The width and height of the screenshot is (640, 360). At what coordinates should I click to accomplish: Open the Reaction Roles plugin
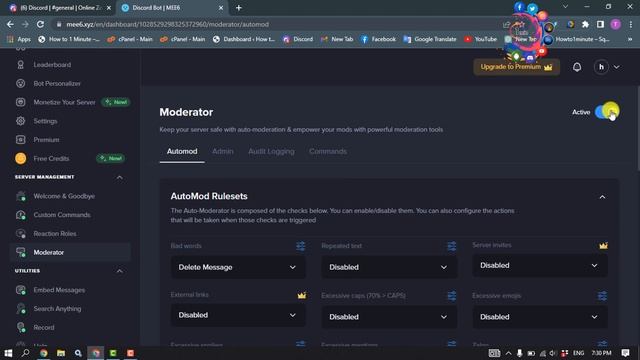coord(55,233)
